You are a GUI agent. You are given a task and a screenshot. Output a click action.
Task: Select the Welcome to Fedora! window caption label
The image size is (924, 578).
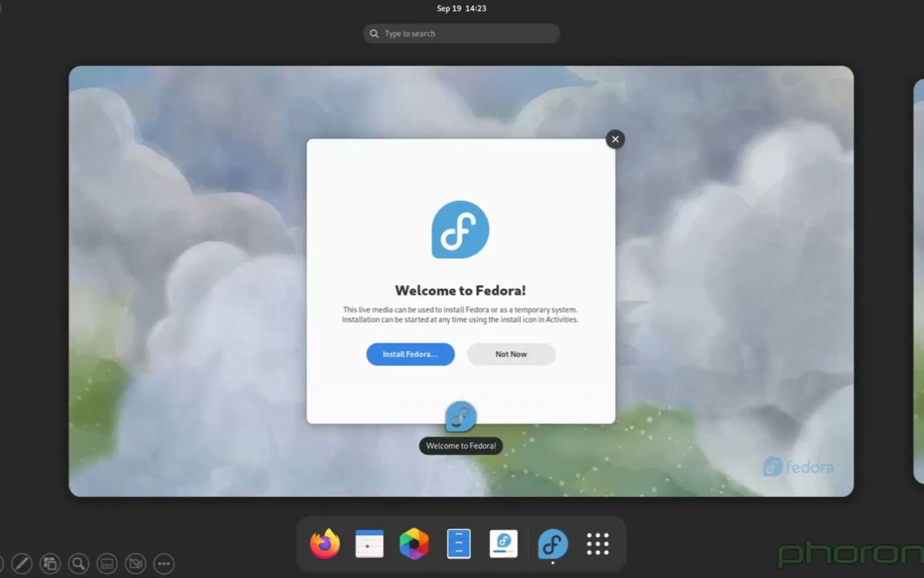click(461, 446)
